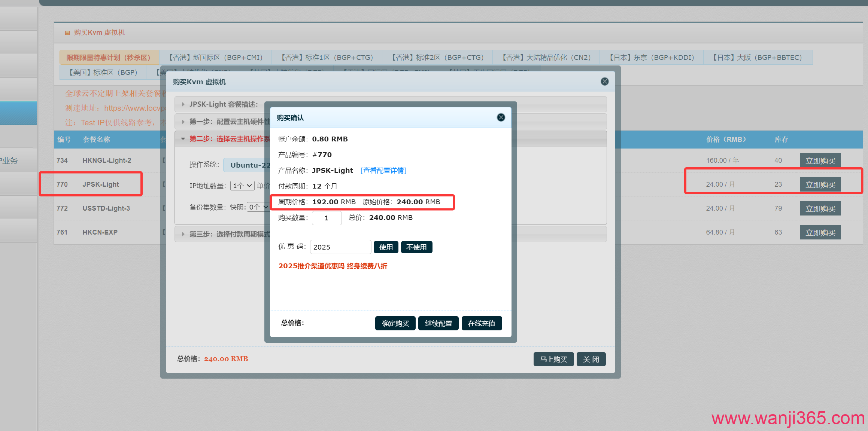
Task: Click the 优惠码 coupon input field
Action: (x=340, y=247)
